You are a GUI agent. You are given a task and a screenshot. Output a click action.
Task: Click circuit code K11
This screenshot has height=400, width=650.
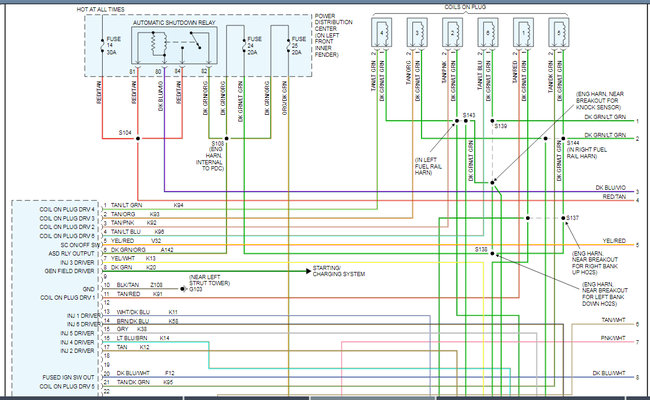(173, 312)
